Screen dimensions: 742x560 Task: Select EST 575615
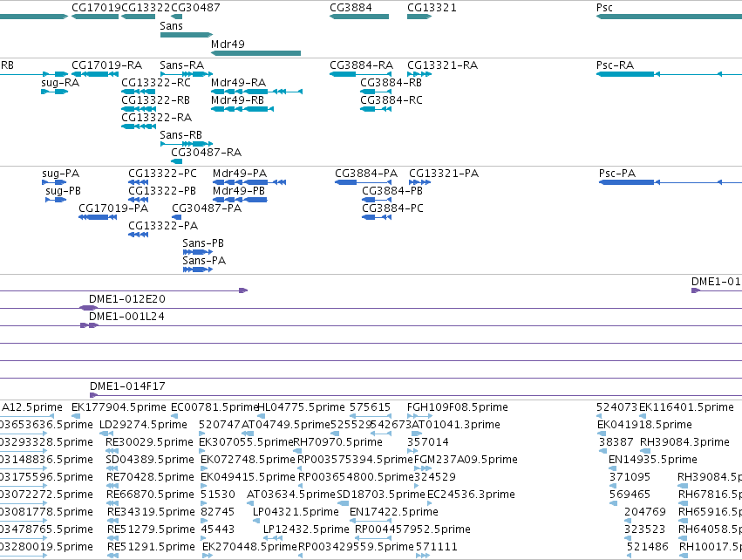[370, 407]
